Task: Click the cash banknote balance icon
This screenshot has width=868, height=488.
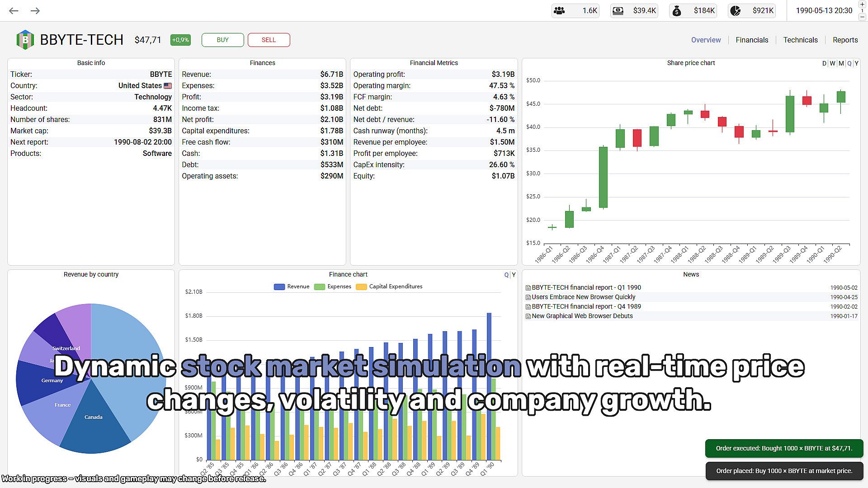Action: [x=618, y=10]
